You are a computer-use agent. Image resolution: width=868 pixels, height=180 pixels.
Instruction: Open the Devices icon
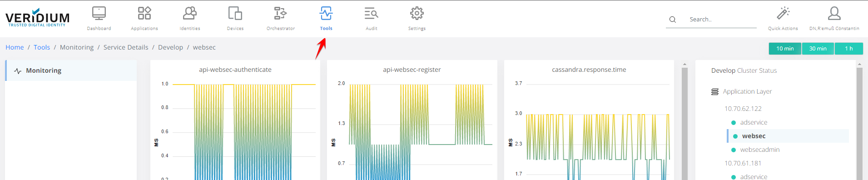pos(235,13)
